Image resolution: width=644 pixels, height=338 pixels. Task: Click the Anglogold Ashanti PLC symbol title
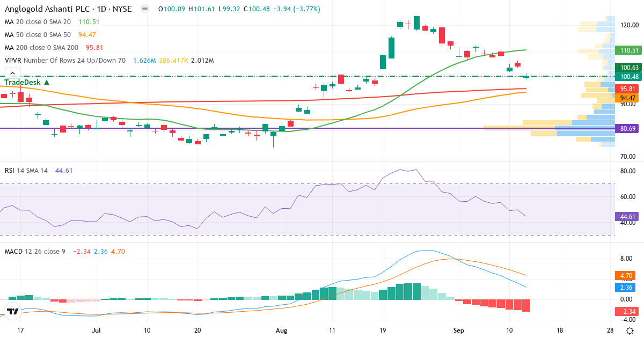click(69, 9)
